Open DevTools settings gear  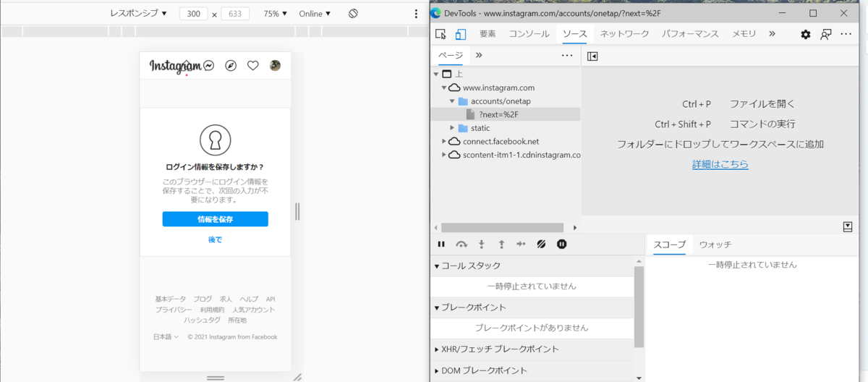pyautogui.click(x=806, y=34)
